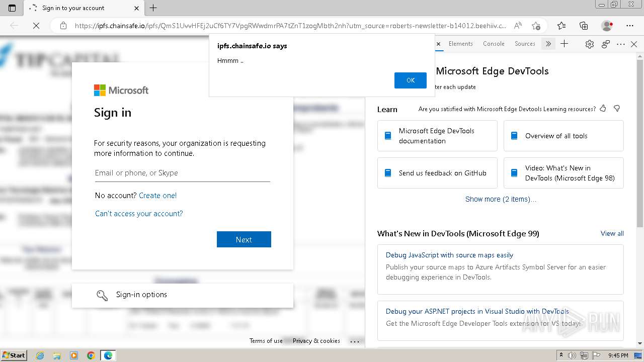644x362 pixels.
Task: Focus the Email or phone input field
Action: coord(183,173)
